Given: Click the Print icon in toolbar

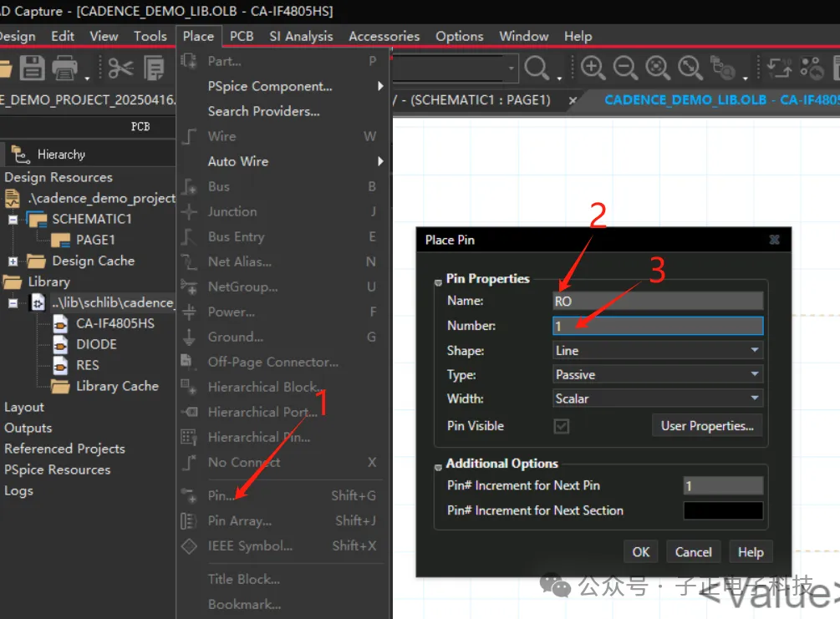Looking at the screenshot, I should (x=64, y=68).
